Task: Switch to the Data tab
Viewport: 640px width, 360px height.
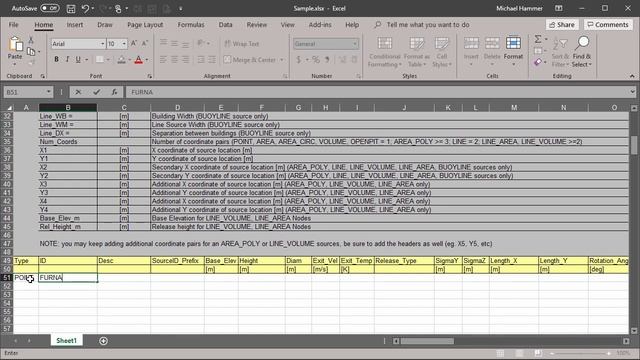Action: click(225, 25)
